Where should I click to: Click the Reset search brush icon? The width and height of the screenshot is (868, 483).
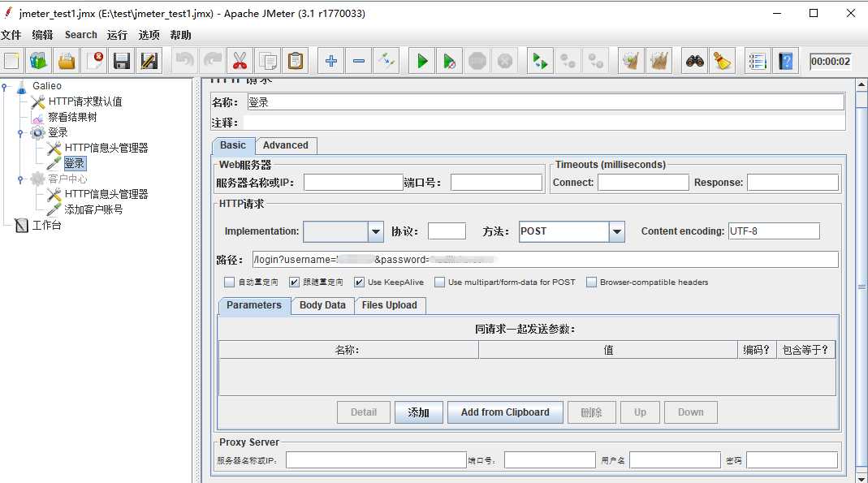[x=722, y=61]
